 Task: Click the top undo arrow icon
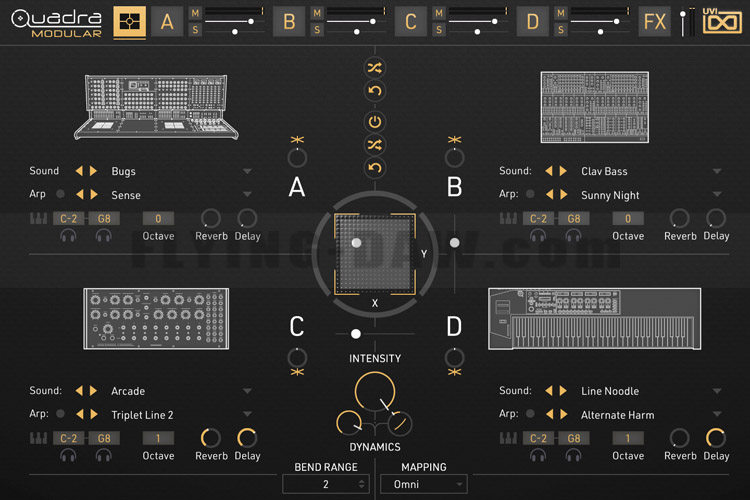tap(375, 90)
